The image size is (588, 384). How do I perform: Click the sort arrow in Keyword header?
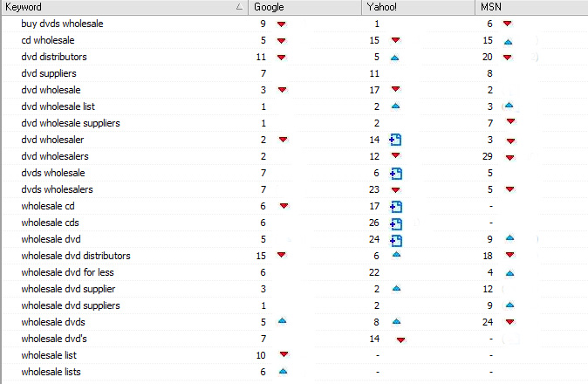point(239,7)
